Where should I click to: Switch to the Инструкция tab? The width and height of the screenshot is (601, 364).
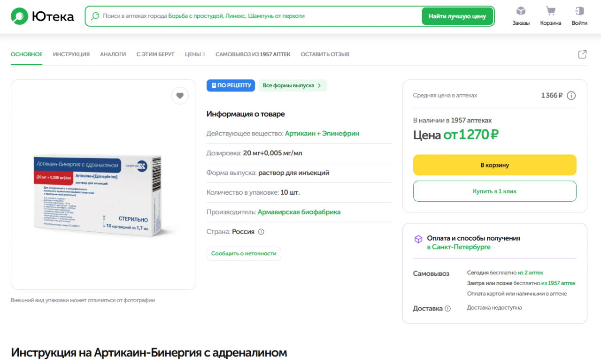[x=71, y=54]
